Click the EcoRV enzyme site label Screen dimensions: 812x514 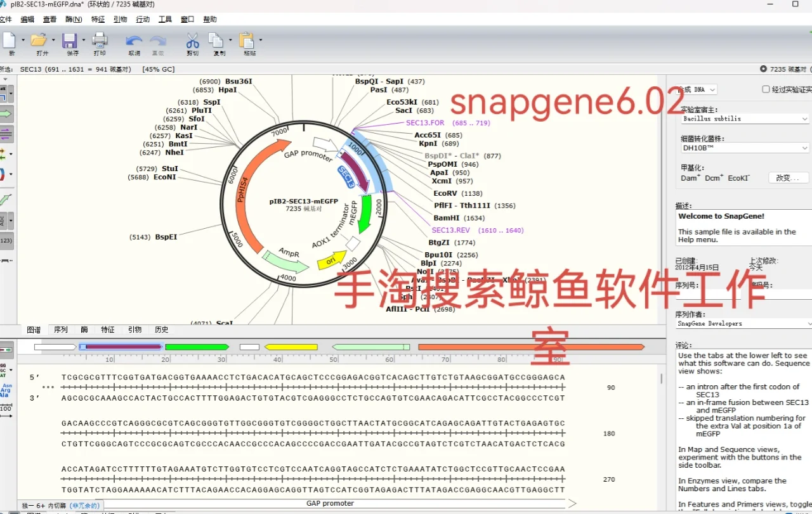[x=445, y=193]
